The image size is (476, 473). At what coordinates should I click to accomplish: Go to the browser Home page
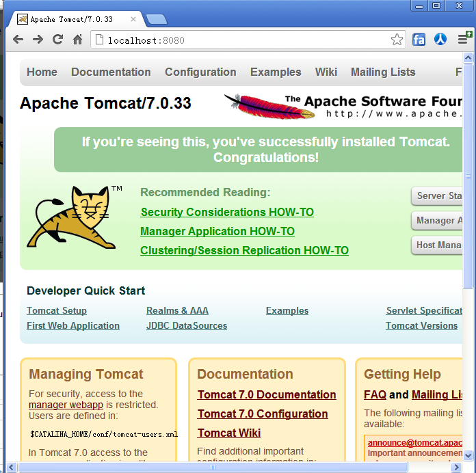point(78,40)
